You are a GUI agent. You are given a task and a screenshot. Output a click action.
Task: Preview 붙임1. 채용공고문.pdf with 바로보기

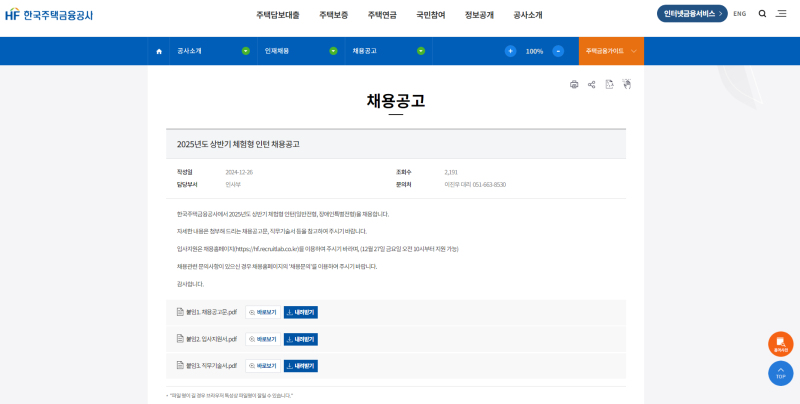263,312
